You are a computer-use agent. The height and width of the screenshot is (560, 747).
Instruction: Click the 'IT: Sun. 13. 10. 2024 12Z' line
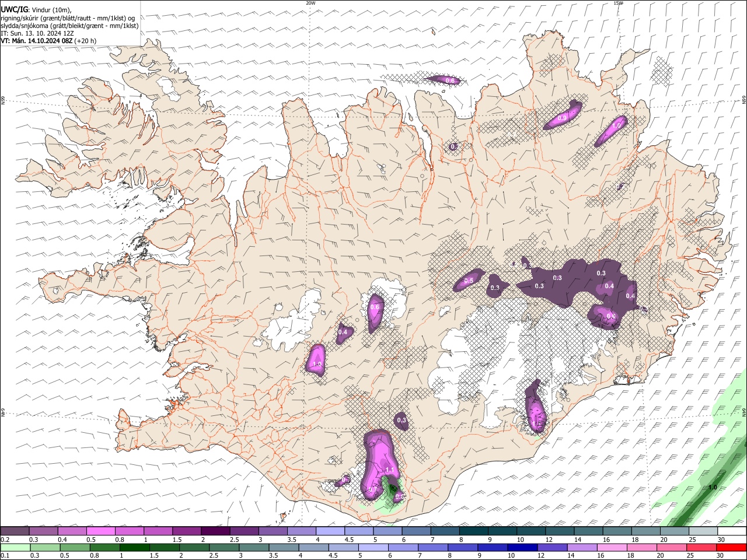click(37, 33)
